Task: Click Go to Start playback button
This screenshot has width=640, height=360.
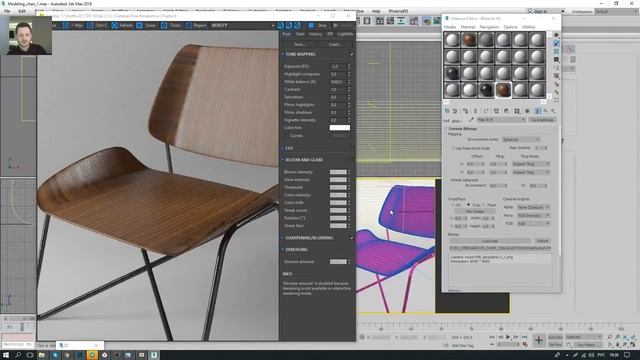Action: (x=492, y=337)
